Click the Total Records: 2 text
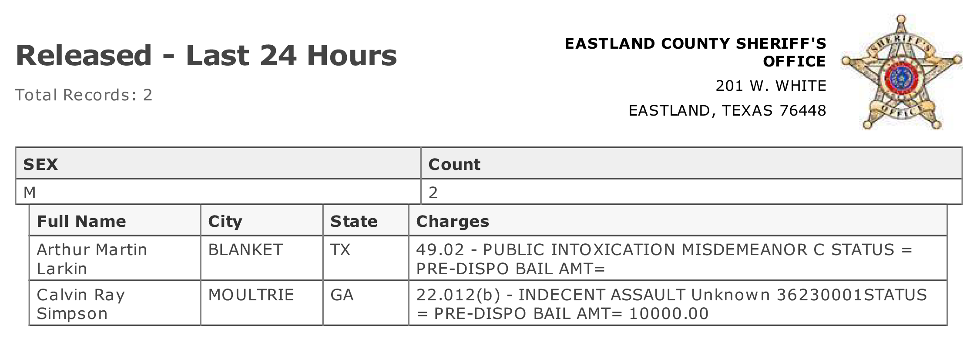 click(84, 95)
